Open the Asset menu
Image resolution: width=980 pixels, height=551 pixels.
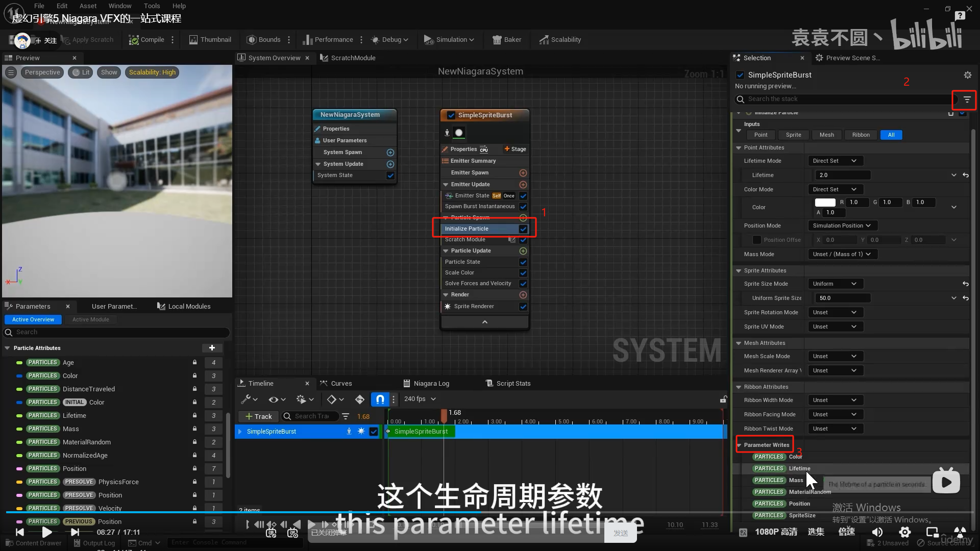88,6
